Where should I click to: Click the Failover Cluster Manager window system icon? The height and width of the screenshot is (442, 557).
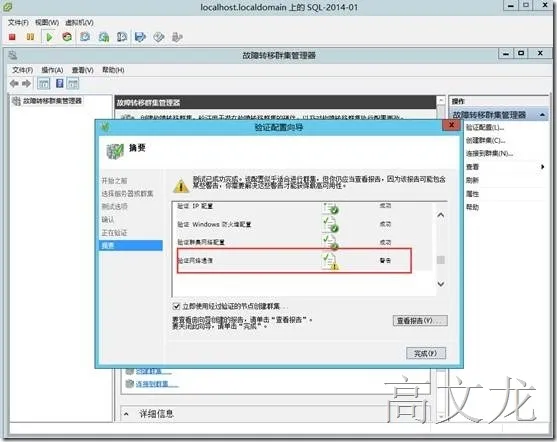[13, 55]
